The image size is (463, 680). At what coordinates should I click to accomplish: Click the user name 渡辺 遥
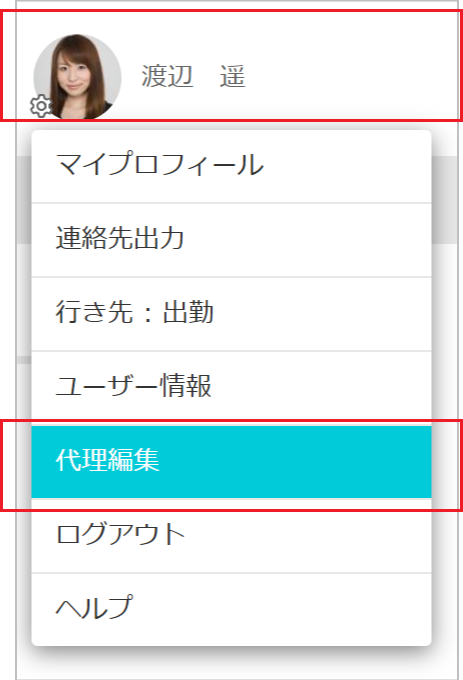coord(193,76)
